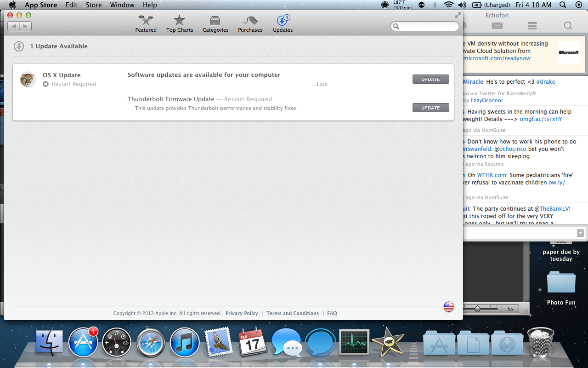Click the battery Charged indicator
Screen dimensions: 588x368
tap(491, 5)
